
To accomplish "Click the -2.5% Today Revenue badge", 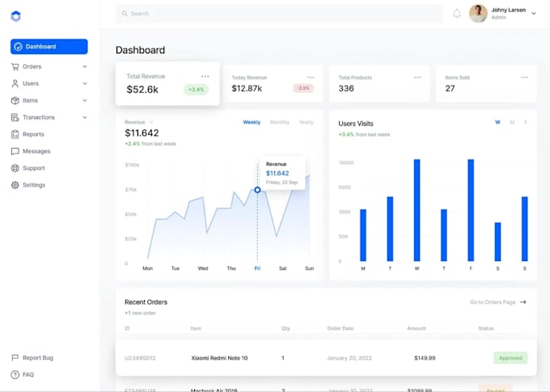I will (303, 88).
